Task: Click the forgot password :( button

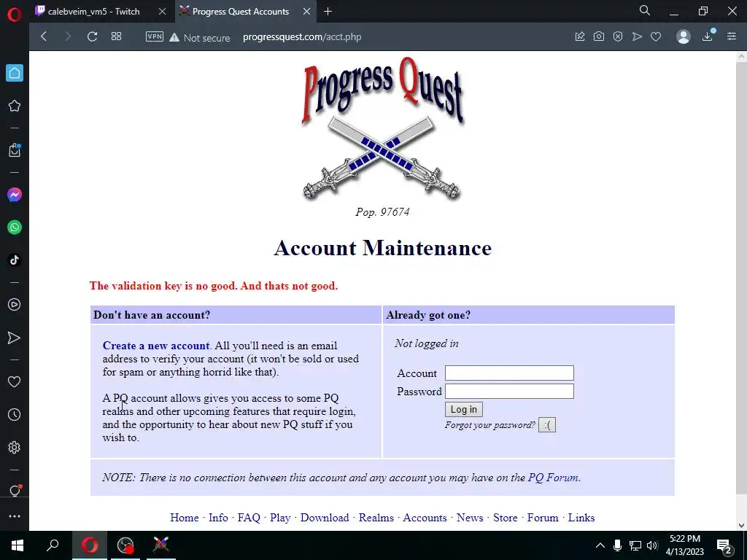Action: [x=547, y=425]
